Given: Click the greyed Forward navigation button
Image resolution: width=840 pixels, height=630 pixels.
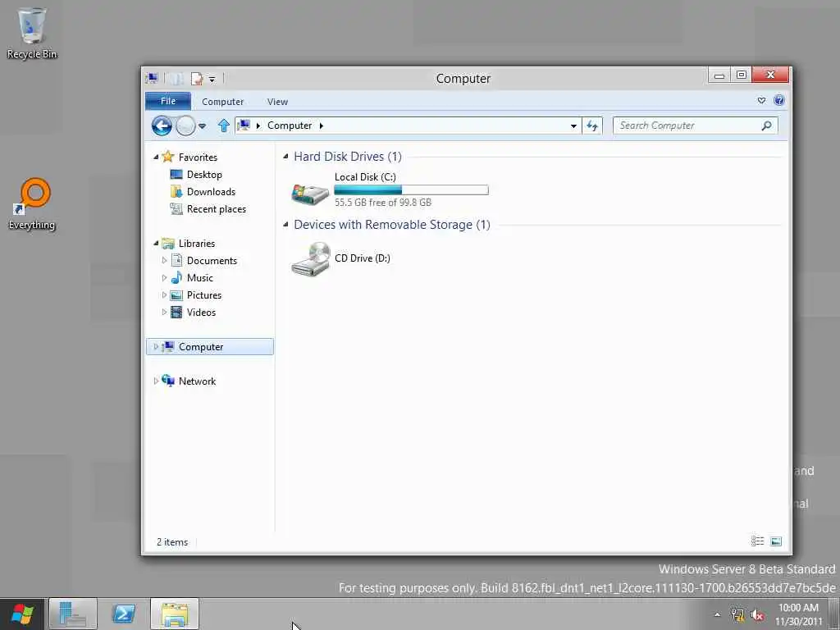Looking at the screenshot, I should click(186, 126).
